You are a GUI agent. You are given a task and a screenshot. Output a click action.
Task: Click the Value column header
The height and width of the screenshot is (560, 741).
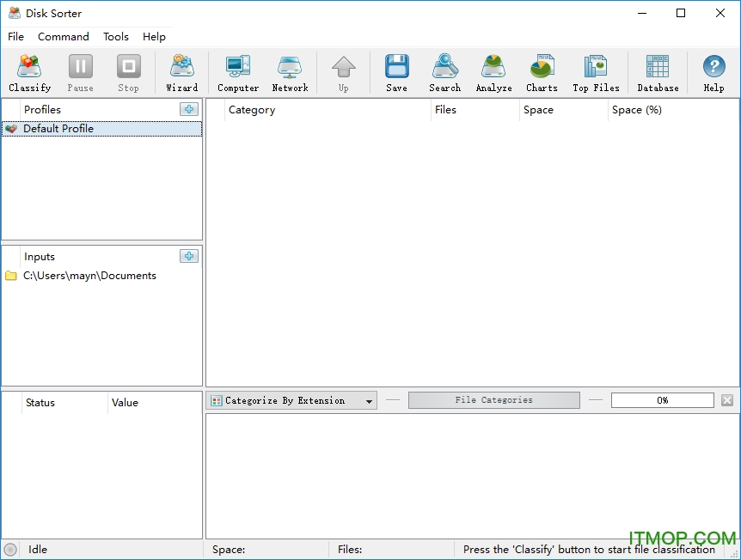(x=155, y=403)
